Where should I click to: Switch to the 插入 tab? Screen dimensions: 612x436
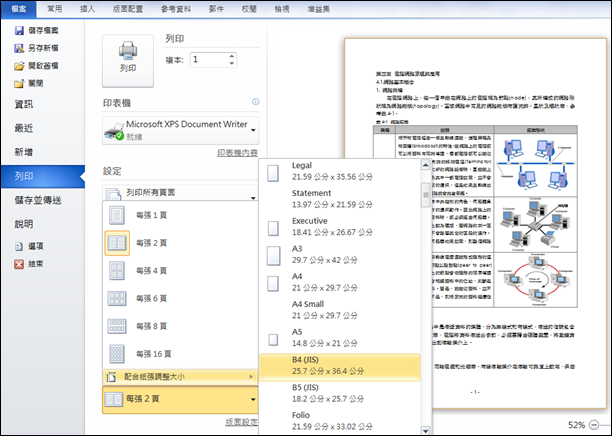coord(87,9)
